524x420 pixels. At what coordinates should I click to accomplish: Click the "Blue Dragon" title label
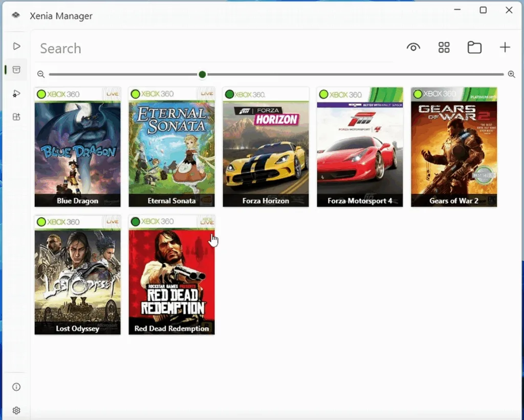coord(78,201)
